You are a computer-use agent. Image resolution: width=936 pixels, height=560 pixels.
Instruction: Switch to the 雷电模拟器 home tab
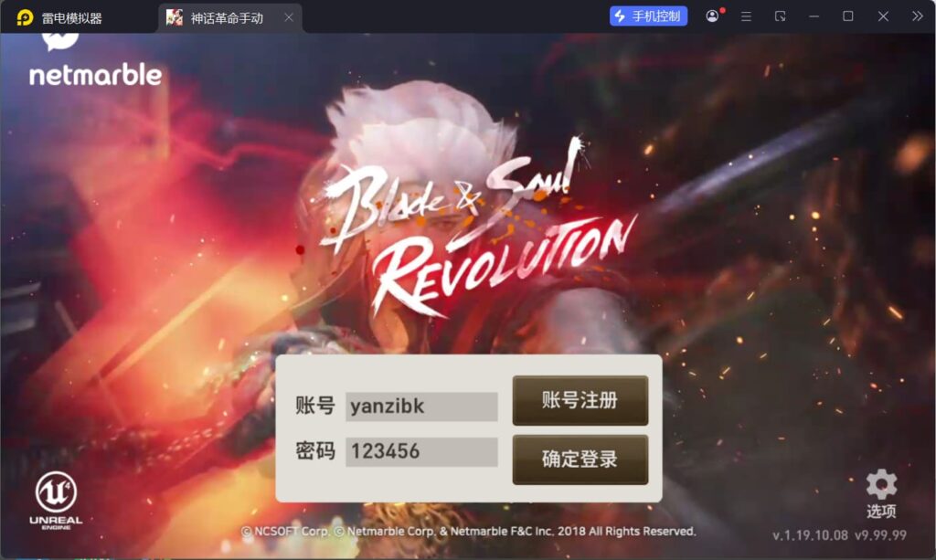pos(71,18)
